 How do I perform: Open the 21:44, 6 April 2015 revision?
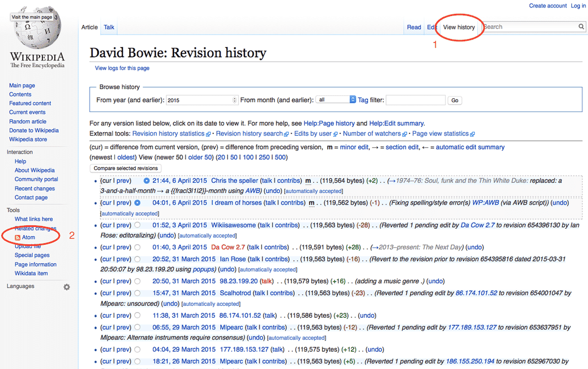click(179, 180)
